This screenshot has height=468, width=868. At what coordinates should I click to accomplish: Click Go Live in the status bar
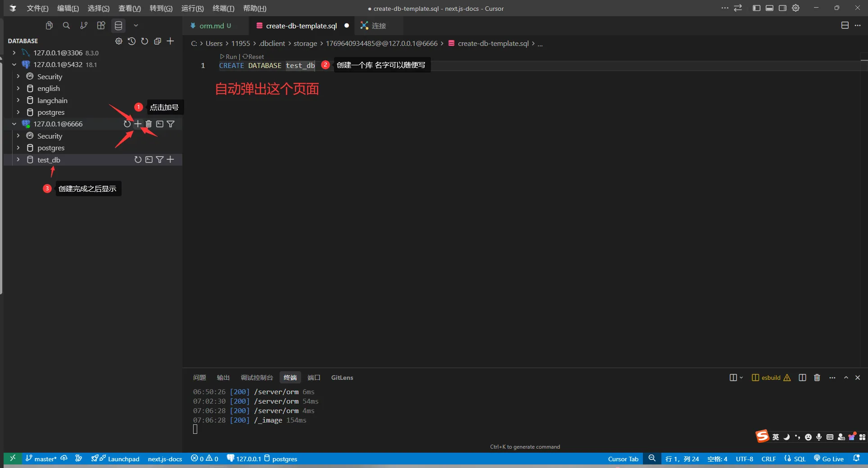coord(829,459)
